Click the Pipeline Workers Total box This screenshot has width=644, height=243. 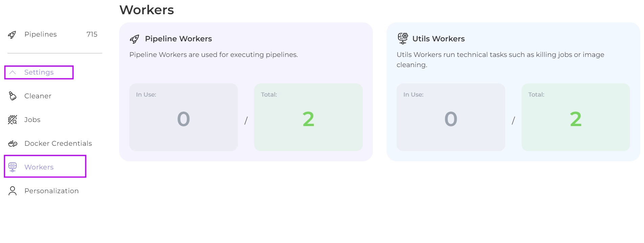point(308,117)
